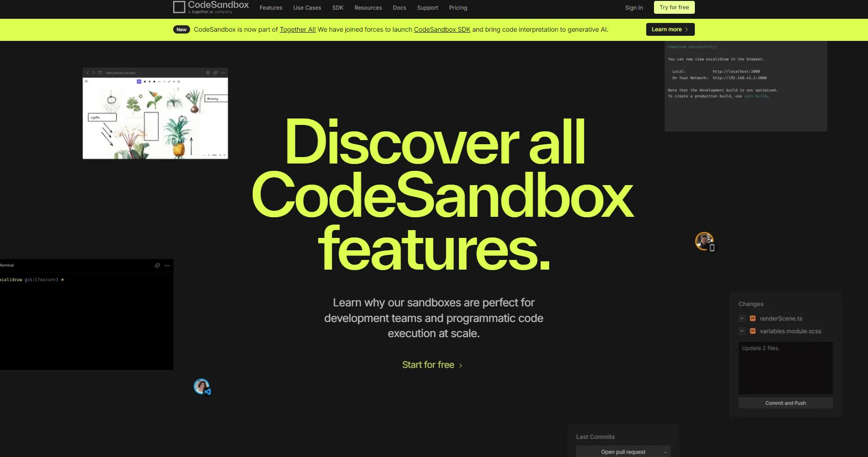868x457 pixels.
Task: Click the back arrow in preview browser
Action: click(88, 73)
